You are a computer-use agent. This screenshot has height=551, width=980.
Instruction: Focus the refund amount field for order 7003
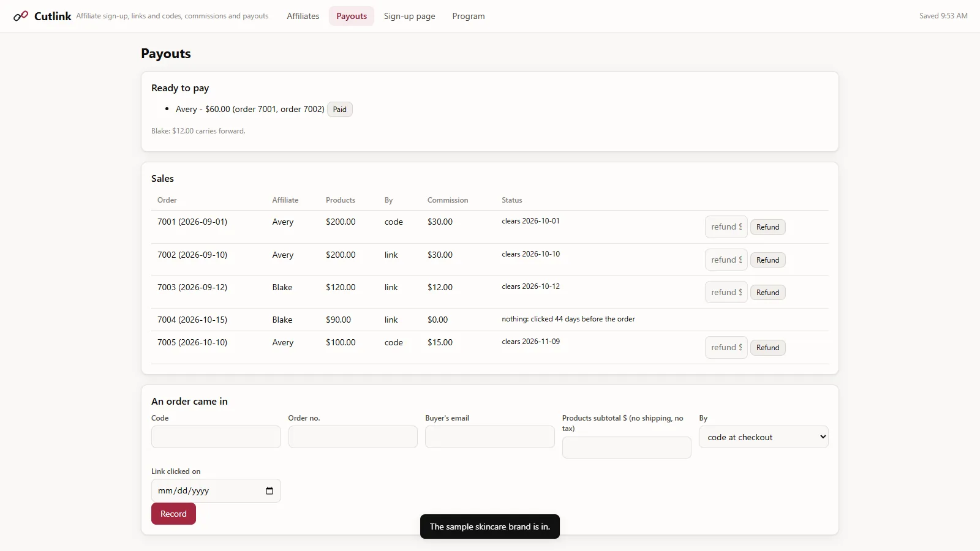pyautogui.click(x=726, y=293)
